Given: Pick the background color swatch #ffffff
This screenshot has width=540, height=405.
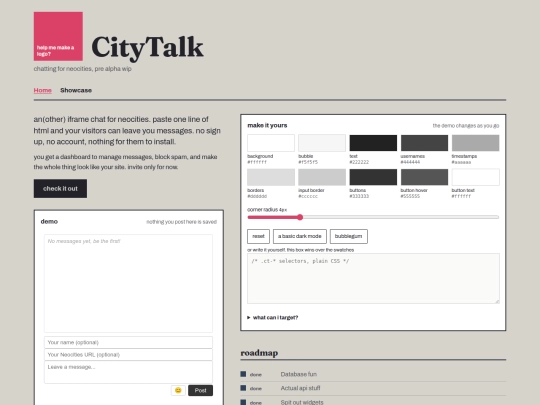Looking at the screenshot, I should (x=271, y=143).
